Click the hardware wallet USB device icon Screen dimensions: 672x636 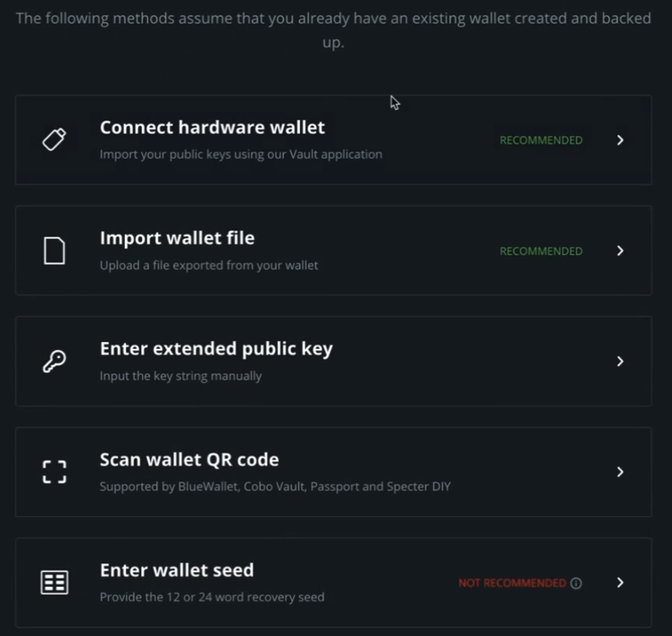point(54,139)
